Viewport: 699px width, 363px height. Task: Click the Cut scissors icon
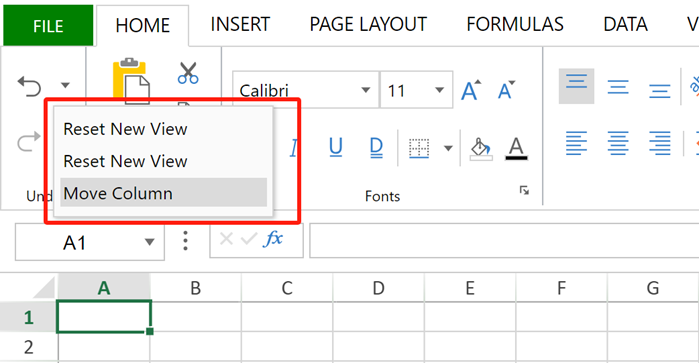[188, 73]
